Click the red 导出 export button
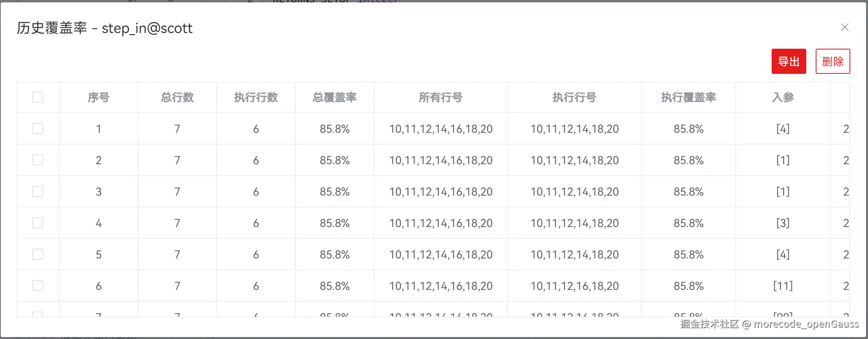The height and width of the screenshot is (339, 868). (789, 61)
